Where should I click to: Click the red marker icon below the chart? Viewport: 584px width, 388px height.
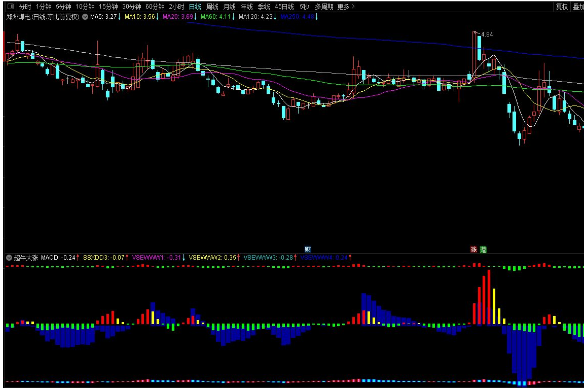474,249
